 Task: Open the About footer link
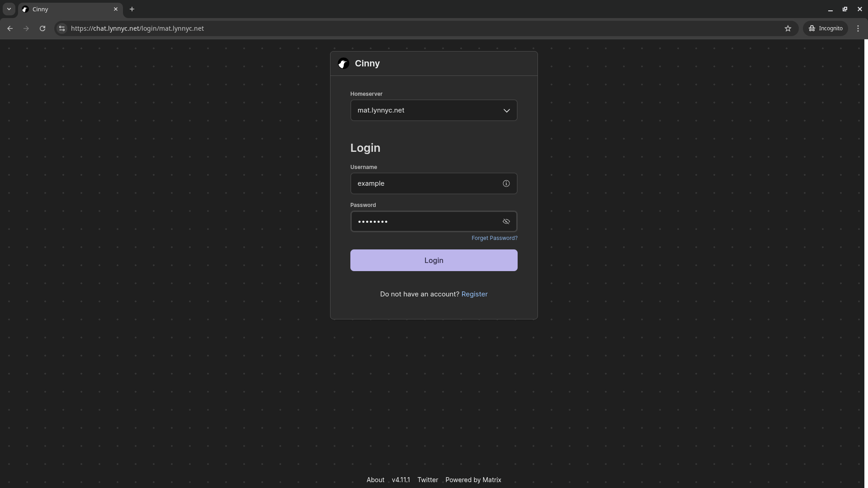pos(375,480)
